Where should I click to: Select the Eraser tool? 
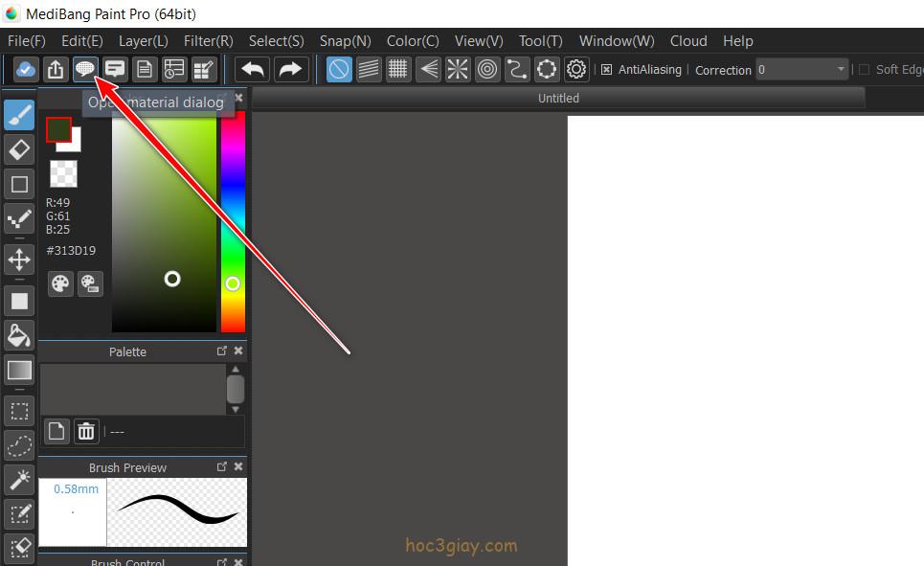[19, 149]
